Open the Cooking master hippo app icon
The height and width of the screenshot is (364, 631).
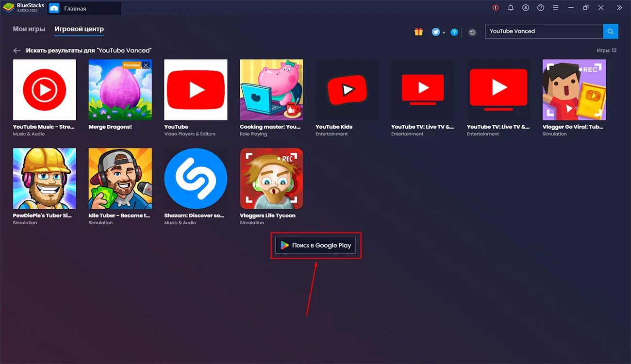point(271,90)
